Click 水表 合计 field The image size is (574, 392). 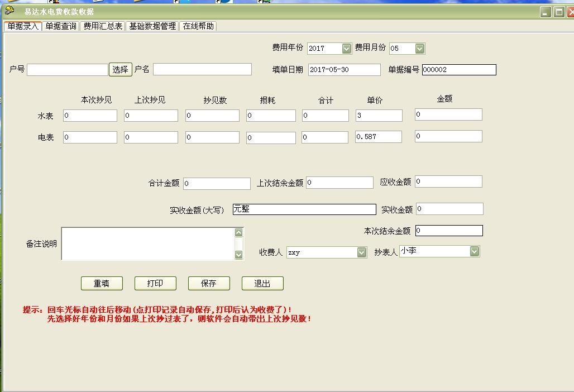[x=326, y=115]
